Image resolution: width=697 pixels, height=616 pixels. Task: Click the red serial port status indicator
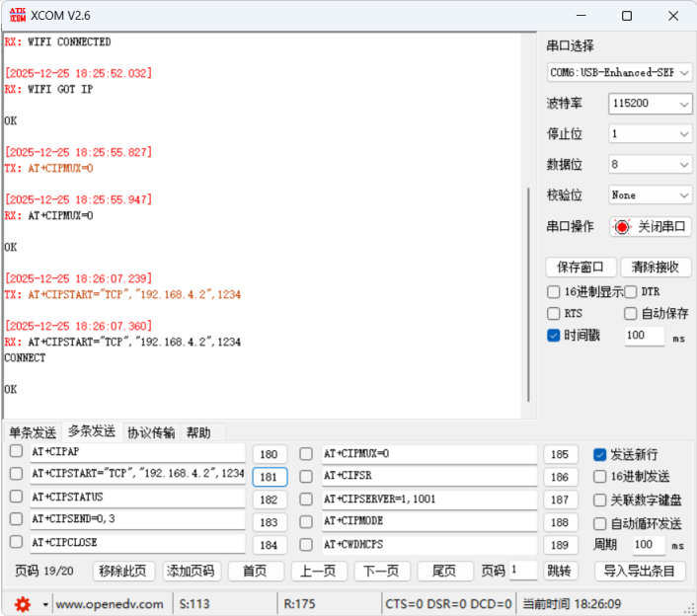[x=622, y=227]
